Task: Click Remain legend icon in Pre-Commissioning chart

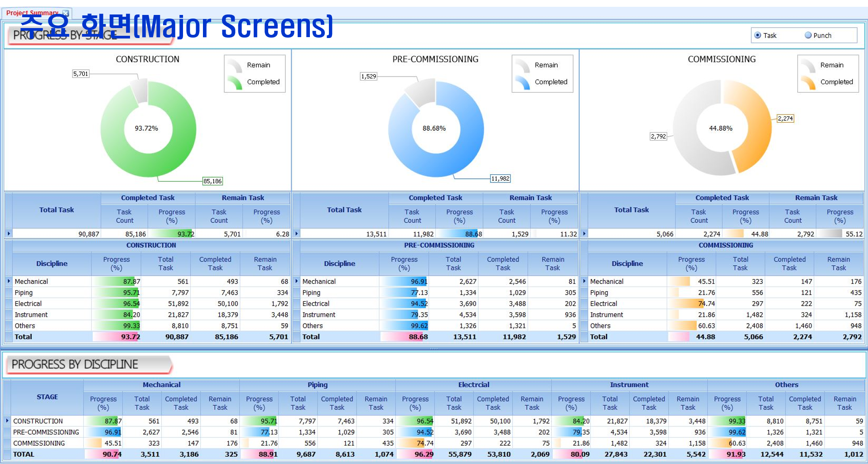Action: (523, 66)
